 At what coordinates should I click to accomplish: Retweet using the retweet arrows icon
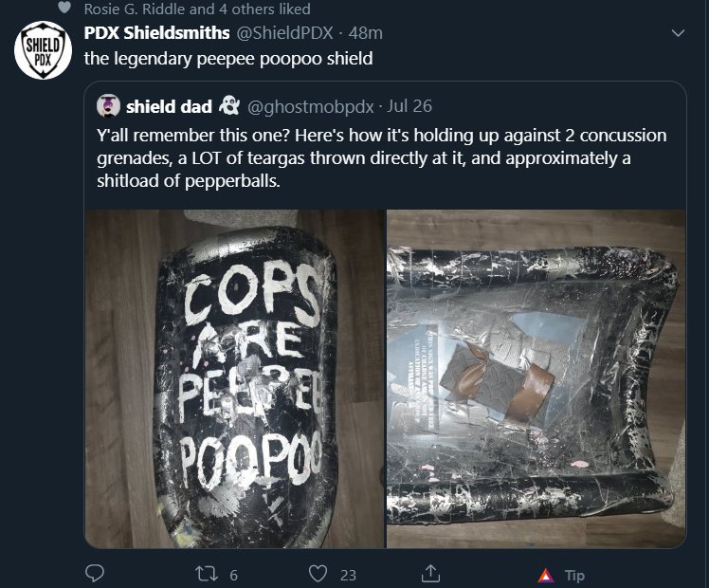[x=207, y=575]
